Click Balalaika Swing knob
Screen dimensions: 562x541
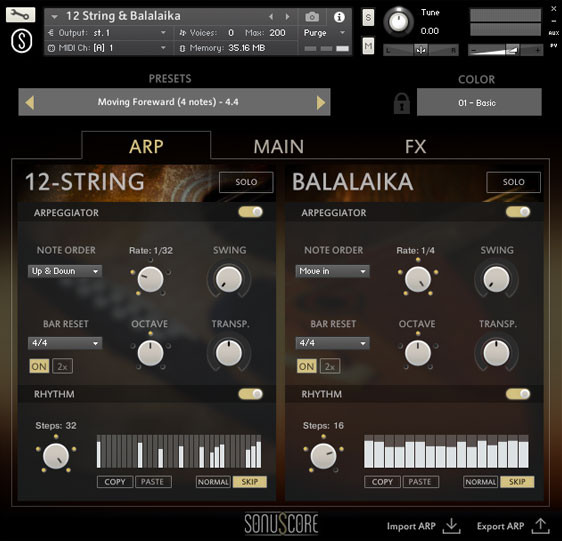(x=496, y=279)
